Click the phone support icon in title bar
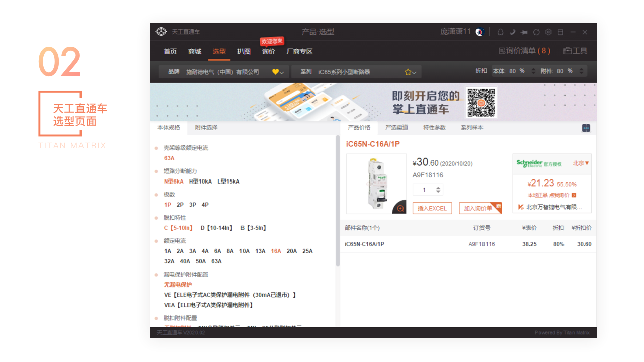 pos(512,32)
